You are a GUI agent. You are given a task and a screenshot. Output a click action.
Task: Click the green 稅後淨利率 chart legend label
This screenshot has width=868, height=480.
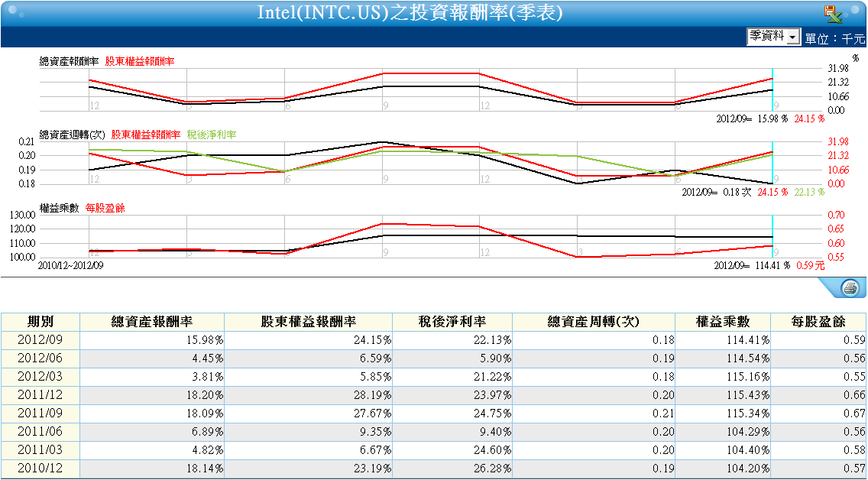click(212, 135)
